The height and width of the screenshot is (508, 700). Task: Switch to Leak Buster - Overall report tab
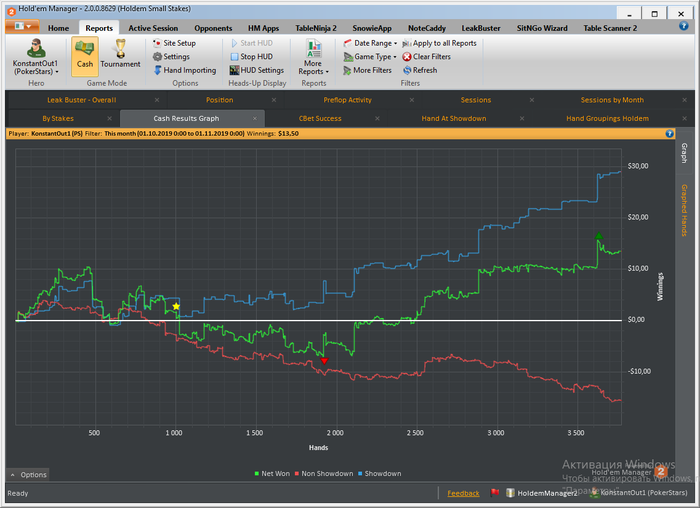[x=82, y=100]
